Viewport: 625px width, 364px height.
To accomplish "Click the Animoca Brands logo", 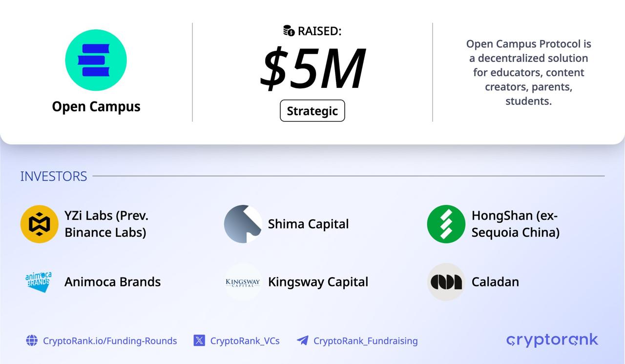I will click(x=39, y=282).
